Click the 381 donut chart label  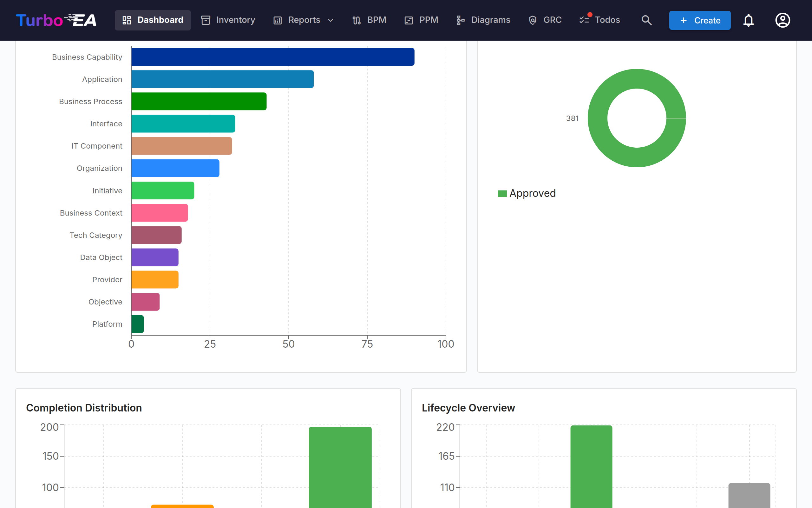(572, 118)
